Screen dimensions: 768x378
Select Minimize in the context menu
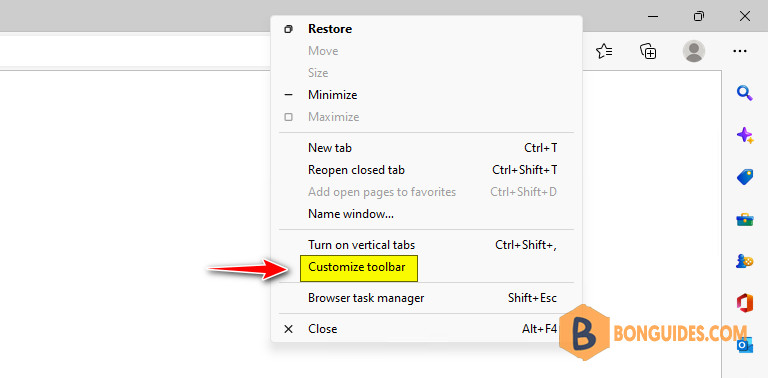click(426, 95)
